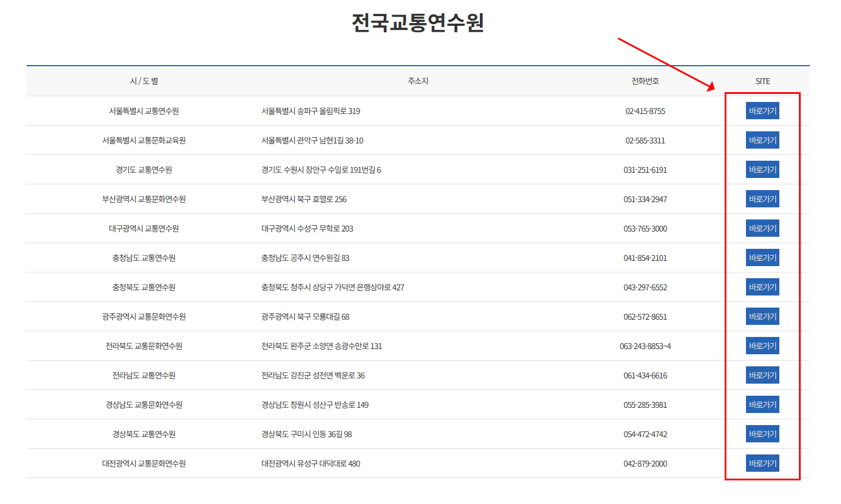Click address 대구광역시 수성구 무학로 203

tap(307, 228)
